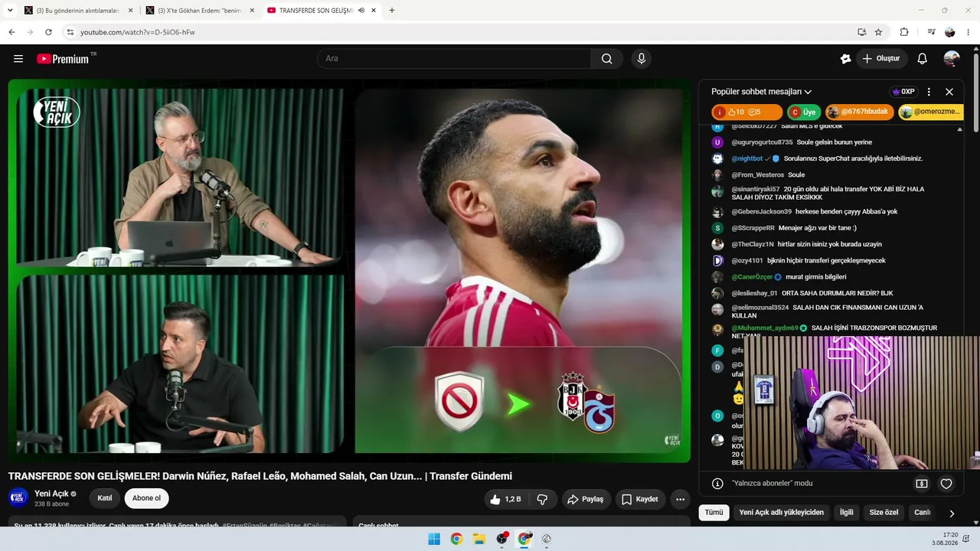Select the Tümü filter chip

tap(714, 513)
